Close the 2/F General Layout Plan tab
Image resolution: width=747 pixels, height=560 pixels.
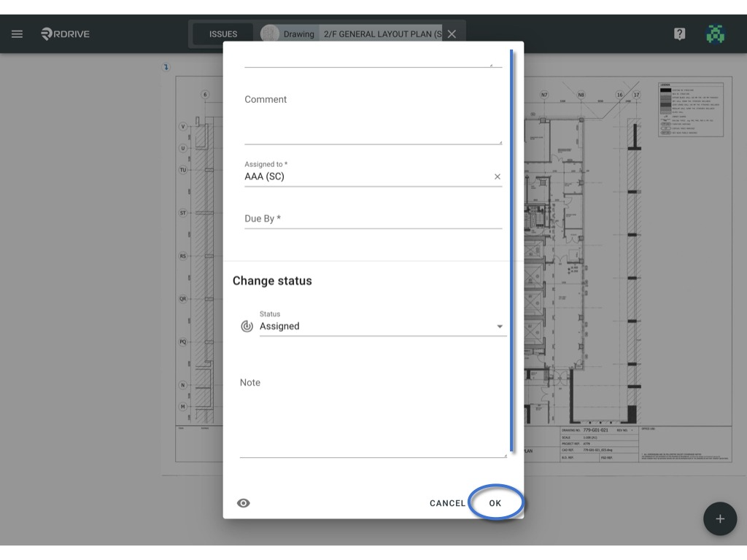coord(452,34)
